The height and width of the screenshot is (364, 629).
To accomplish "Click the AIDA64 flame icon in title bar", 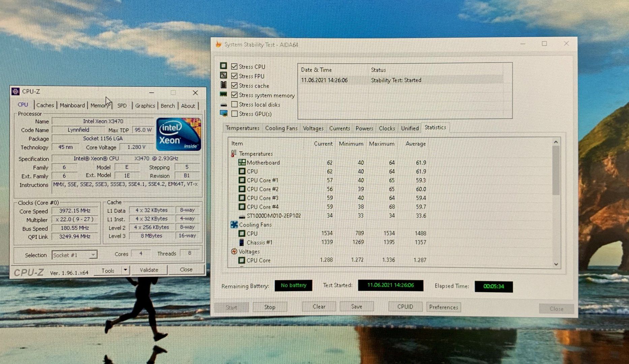I will coord(218,44).
